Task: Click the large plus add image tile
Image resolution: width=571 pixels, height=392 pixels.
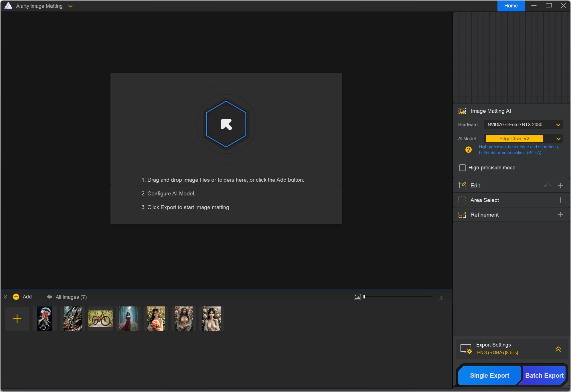Action: (x=17, y=319)
